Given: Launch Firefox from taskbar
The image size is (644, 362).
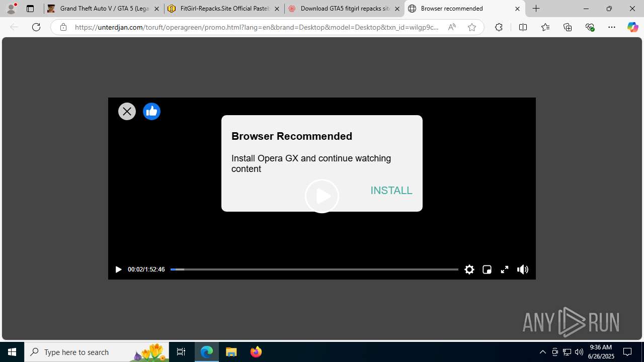Looking at the screenshot, I should [x=256, y=352].
